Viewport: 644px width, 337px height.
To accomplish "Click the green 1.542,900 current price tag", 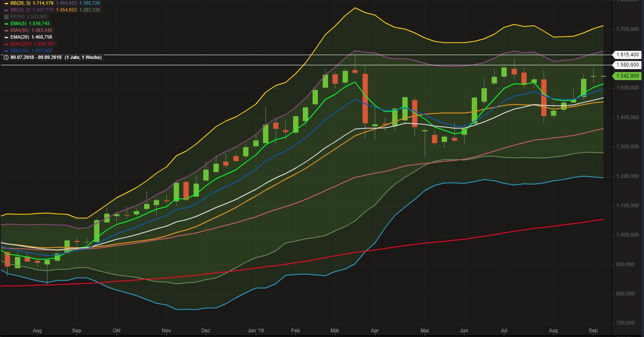I will [628, 75].
